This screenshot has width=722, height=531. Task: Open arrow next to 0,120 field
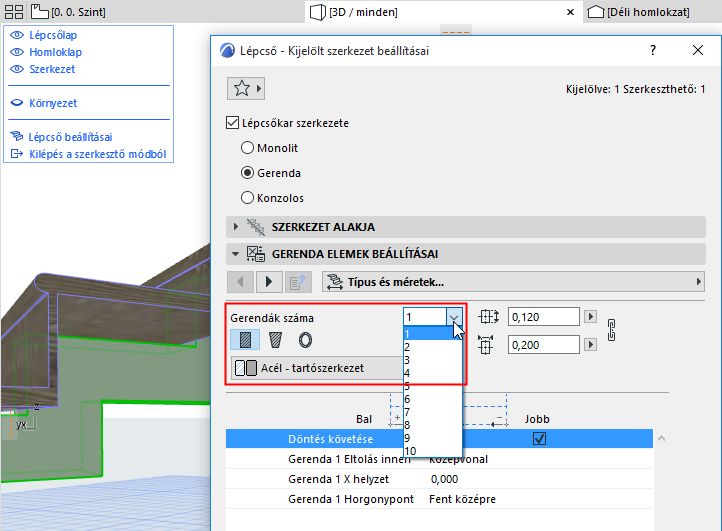coord(590,317)
